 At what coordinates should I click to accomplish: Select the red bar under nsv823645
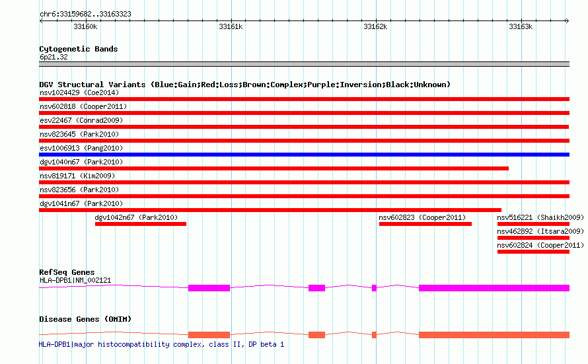tap(304, 141)
